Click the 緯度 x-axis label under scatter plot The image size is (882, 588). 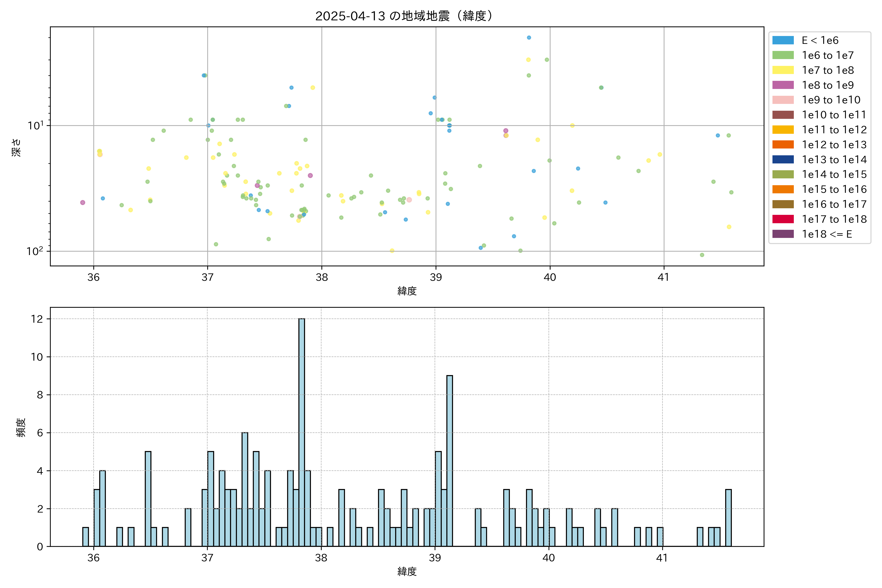(407, 291)
